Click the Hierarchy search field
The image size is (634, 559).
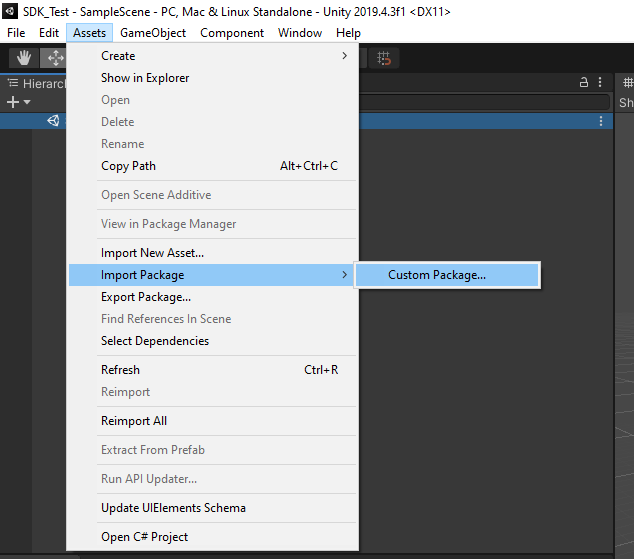point(480,102)
